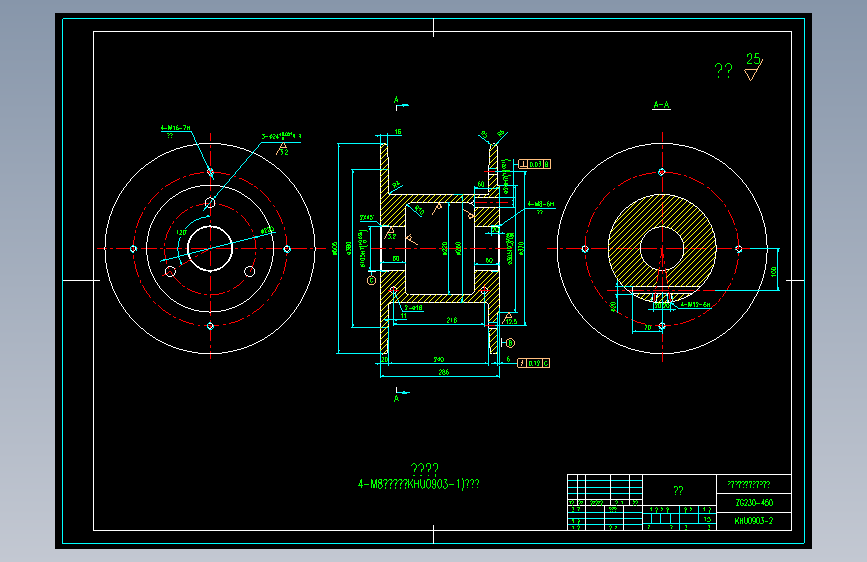Click the 286 overall length dimension

pos(443,372)
